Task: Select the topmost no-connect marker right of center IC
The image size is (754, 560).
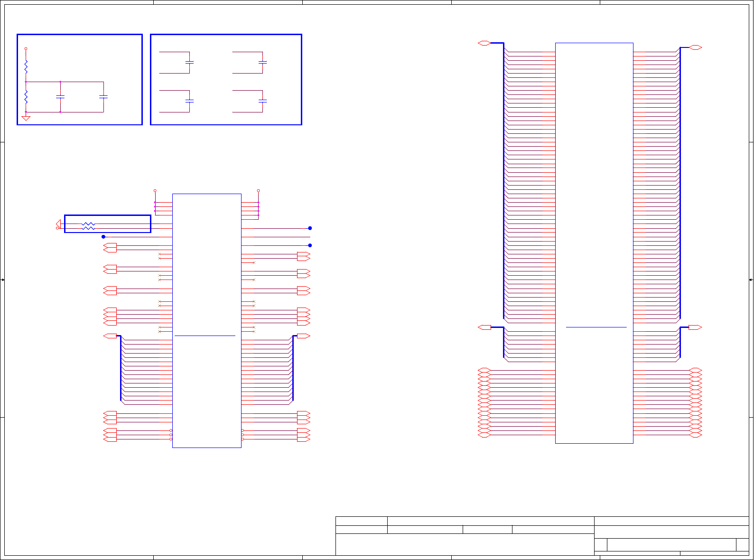Action: [x=254, y=263]
